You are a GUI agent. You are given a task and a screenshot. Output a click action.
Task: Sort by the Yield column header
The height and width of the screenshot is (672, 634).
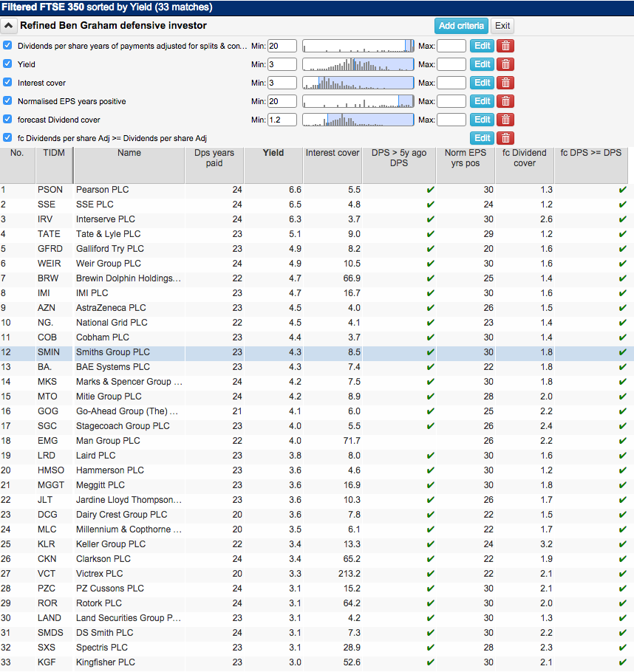273,165
